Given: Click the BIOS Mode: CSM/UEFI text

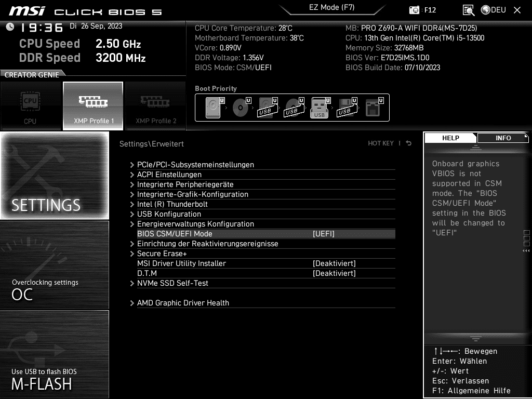Looking at the screenshot, I should click(x=233, y=68).
